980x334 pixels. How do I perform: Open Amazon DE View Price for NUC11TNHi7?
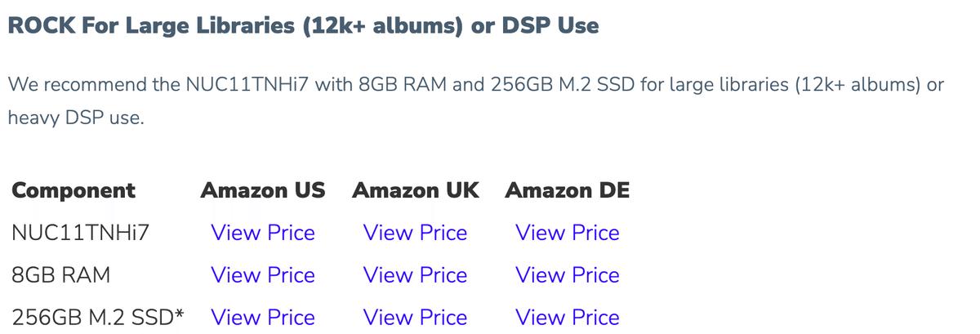tap(568, 233)
